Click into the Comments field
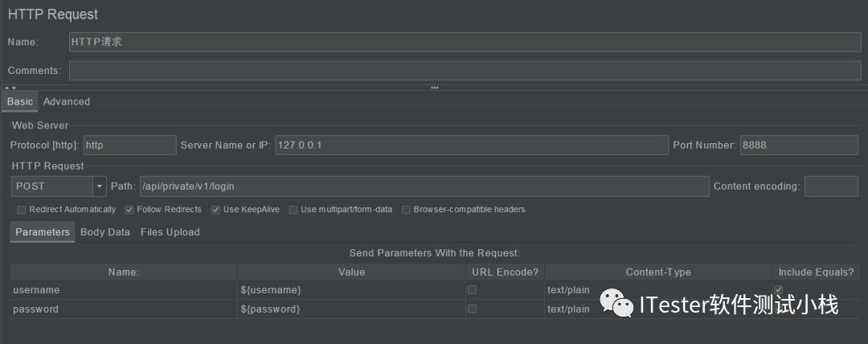This screenshot has height=344, width=868. pyautogui.click(x=465, y=71)
